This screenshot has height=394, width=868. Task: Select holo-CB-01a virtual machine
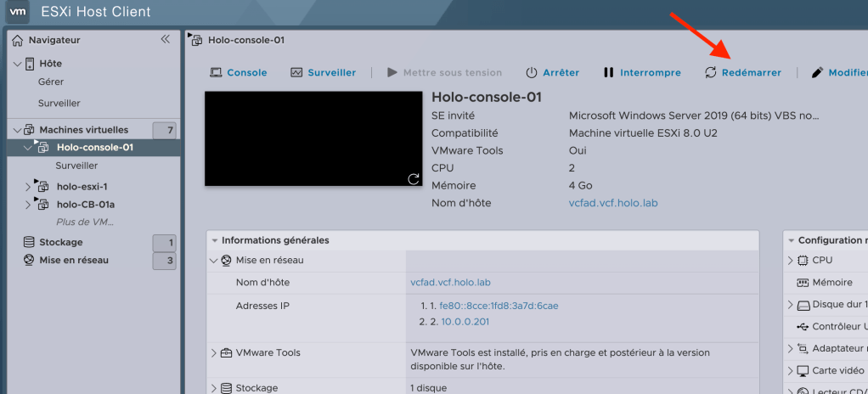(x=85, y=204)
